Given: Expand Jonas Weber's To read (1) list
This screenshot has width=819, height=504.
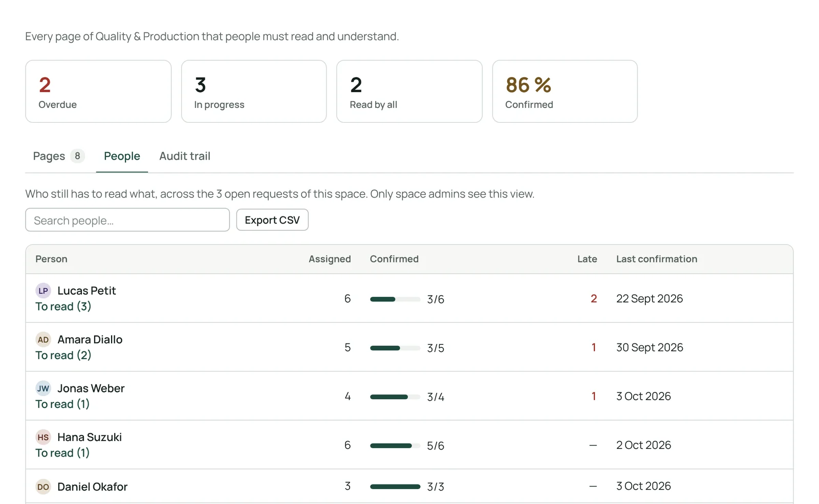Looking at the screenshot, I should click(x=62, y=404).
